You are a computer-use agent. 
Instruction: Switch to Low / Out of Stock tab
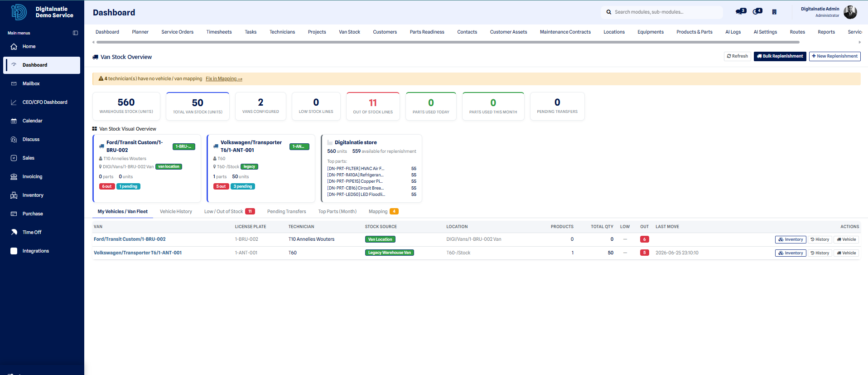[229, 211]
